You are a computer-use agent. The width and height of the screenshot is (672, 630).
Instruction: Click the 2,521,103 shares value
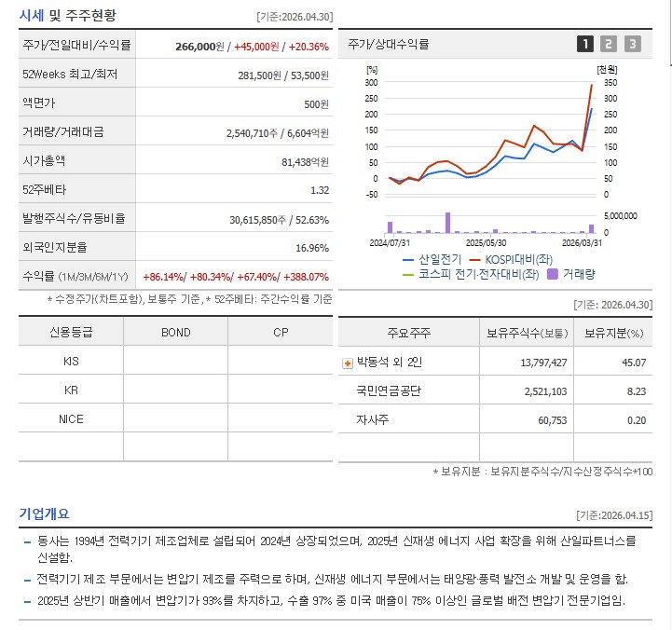coord(545,391)
